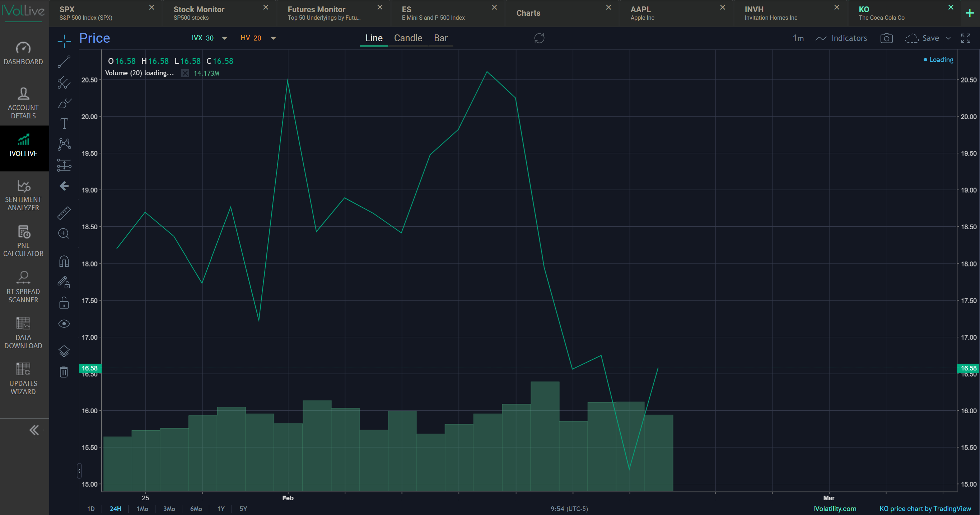This screenshot has height=515, width=980.
Task: Toggle lock all drawing tools
Action: pos(64,303)
